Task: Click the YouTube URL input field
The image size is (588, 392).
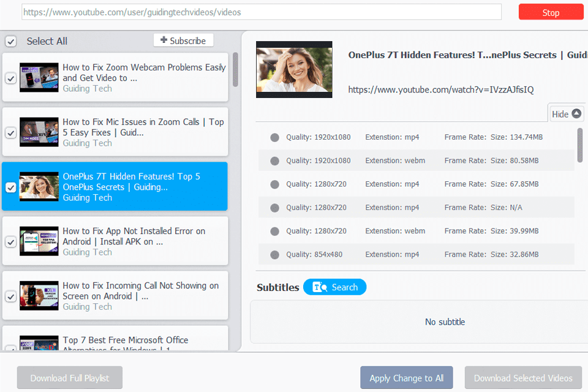Action: [x=262, y=12]
